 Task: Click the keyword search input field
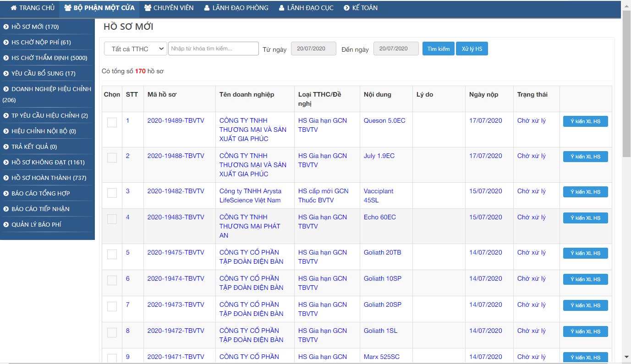[x=213, y=49]
